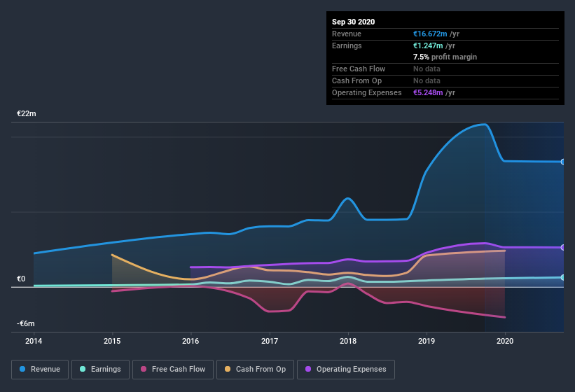Click the -€6m y-axis label

coord(26,323)
